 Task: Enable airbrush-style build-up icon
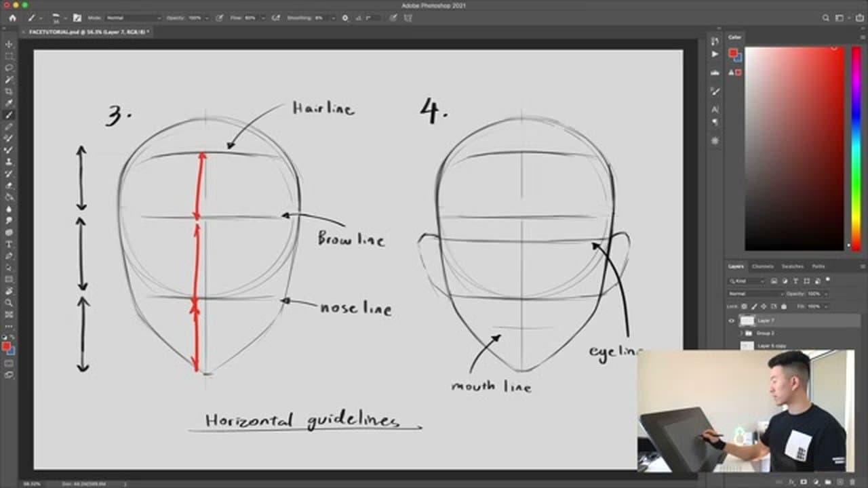(x=275, y=18)
